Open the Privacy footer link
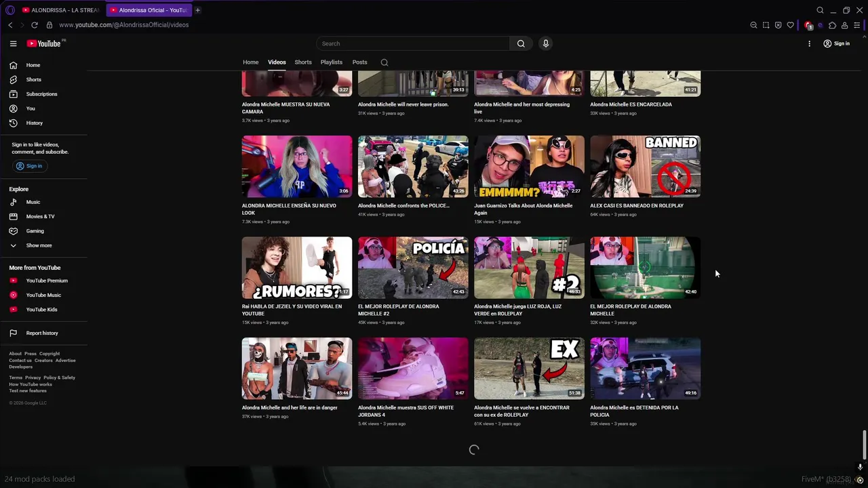The image size is (868, 488). (x=33, y=378)
